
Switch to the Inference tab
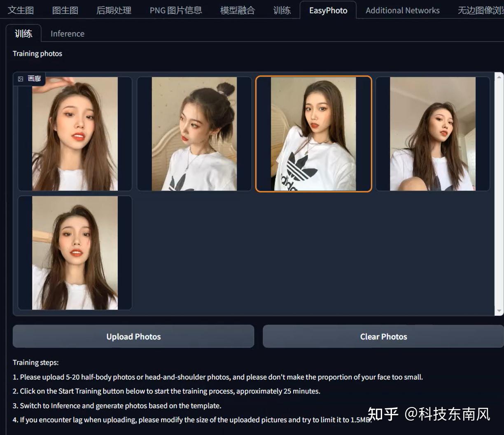[x=67, y=33]
